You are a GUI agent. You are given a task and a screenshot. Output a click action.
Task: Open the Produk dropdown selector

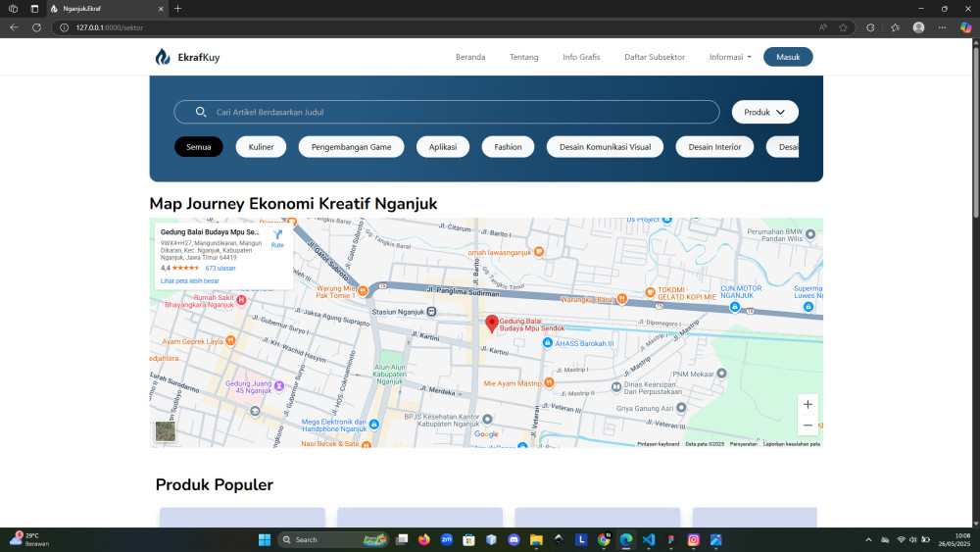(x=765, y=112)
